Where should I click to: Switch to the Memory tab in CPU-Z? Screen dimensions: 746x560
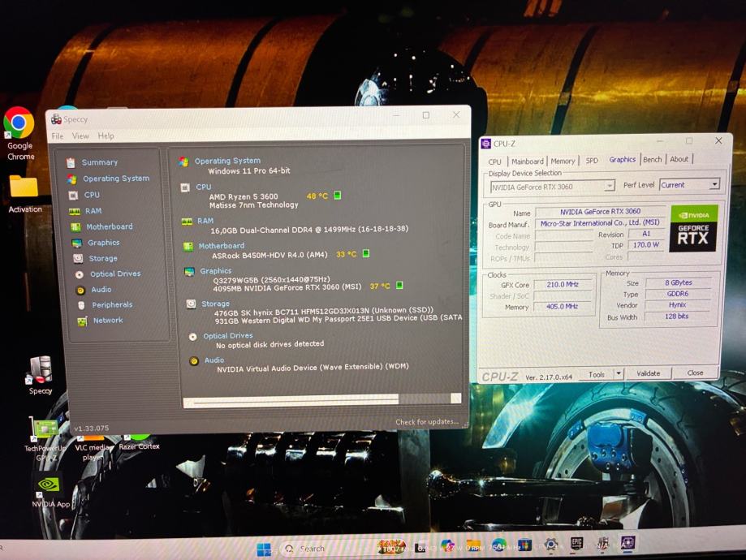[x=563, y=162]
